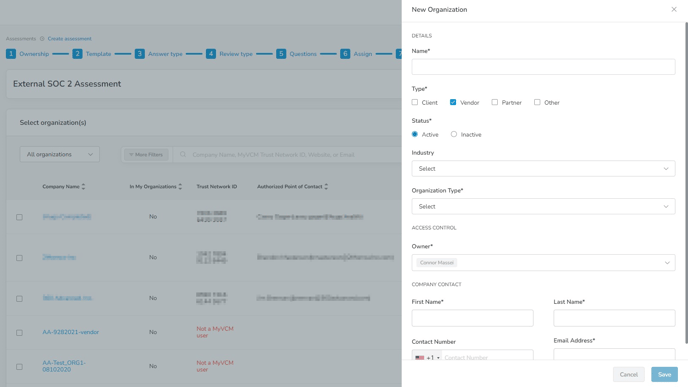Go to step 1 Ownership
The image size is (688, 387).
click(27, 54)
